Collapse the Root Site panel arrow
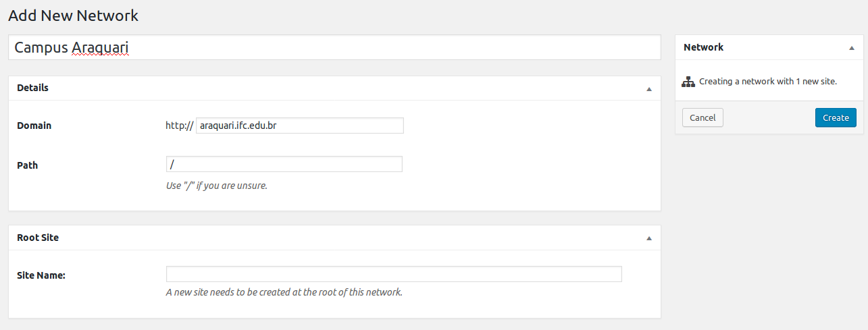The image size is (868, 330). coord(649,238)
